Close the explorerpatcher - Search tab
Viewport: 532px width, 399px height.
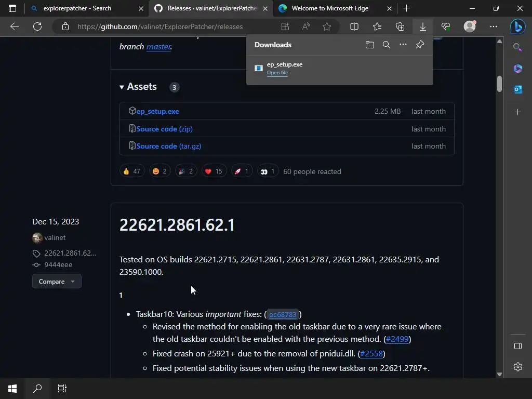pos(141,8)
